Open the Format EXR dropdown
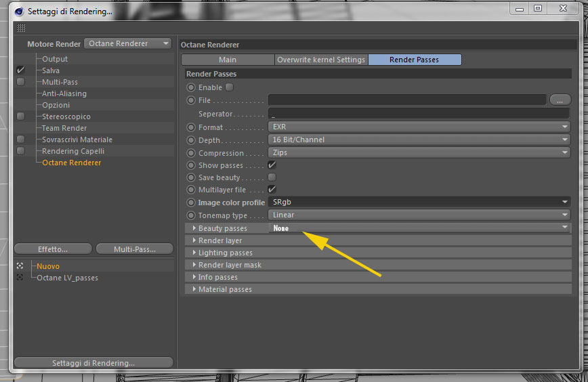The height and width of the screenshot is (382, 588). coord(419,127)
